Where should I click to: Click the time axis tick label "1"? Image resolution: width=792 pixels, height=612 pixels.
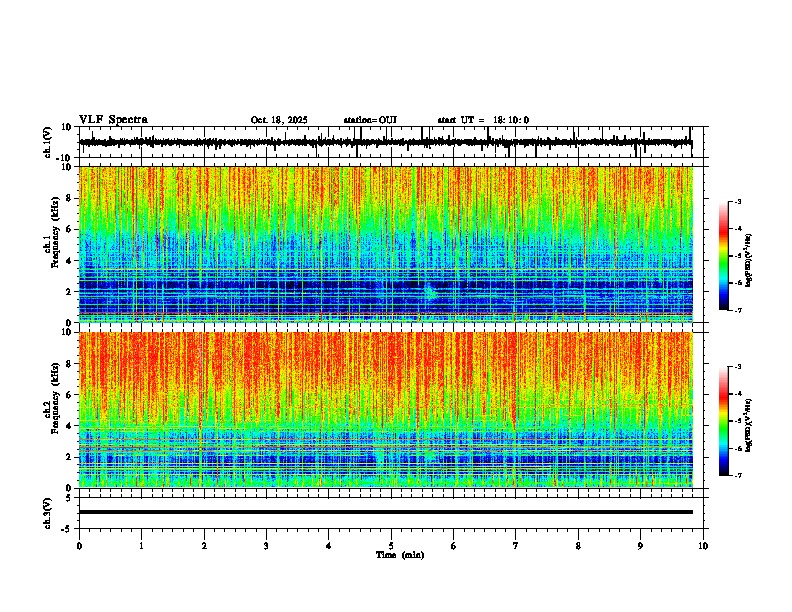click(x=141, y=546)
